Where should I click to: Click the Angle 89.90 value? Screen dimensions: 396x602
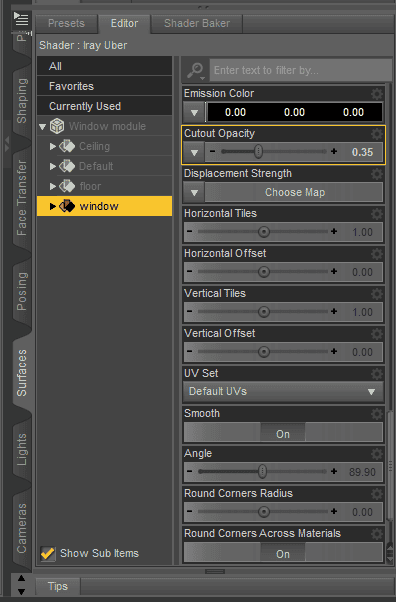pyautogui.click(x=362, y=472)
